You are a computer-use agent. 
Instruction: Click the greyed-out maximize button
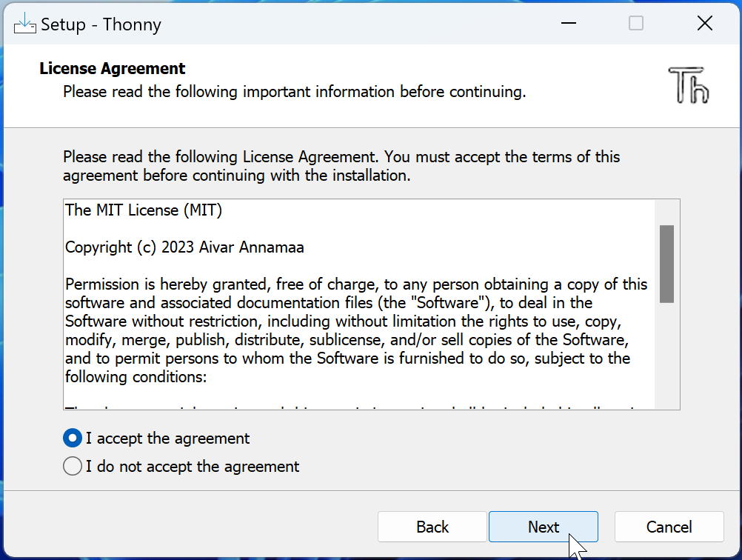pyautogui.click(x=635, y=24)
